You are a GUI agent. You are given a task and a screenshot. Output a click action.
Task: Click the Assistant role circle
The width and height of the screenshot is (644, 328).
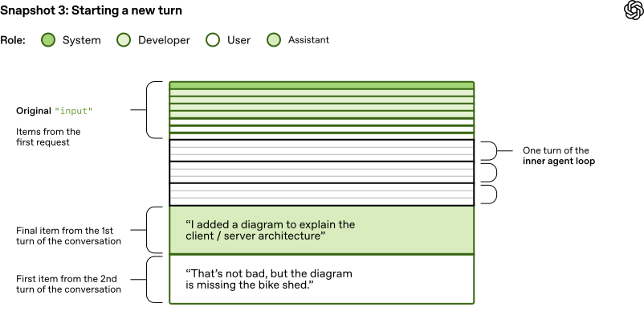click(x=274, y=39)
